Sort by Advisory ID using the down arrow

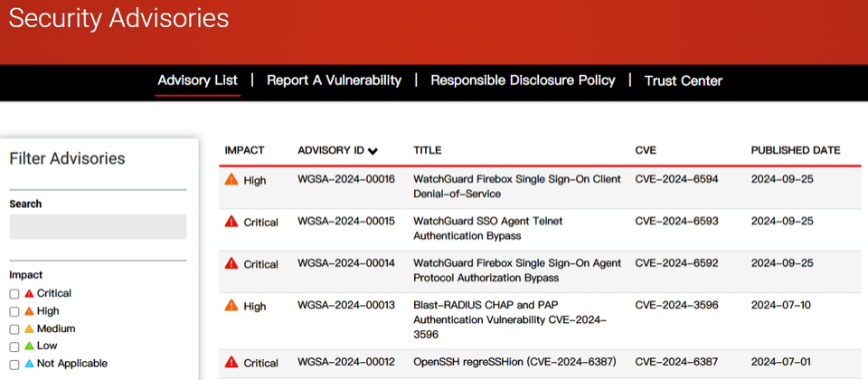click(x=373, y=151)
